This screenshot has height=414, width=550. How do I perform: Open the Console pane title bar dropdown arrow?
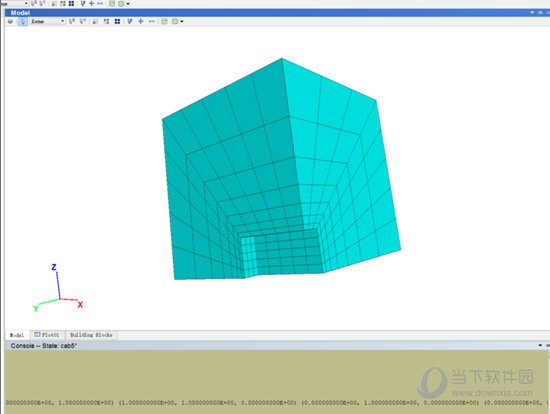tap(540, 346)
